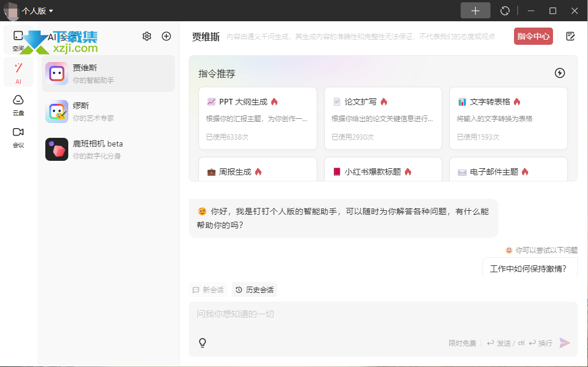Open the PPT 大纲生成 command card
The width and height of the screenshot is (588, 367).
pos(258,118)
